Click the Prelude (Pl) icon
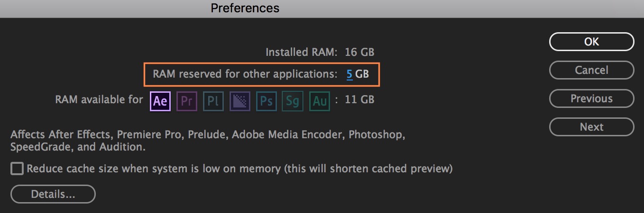 tap(213, 101)
